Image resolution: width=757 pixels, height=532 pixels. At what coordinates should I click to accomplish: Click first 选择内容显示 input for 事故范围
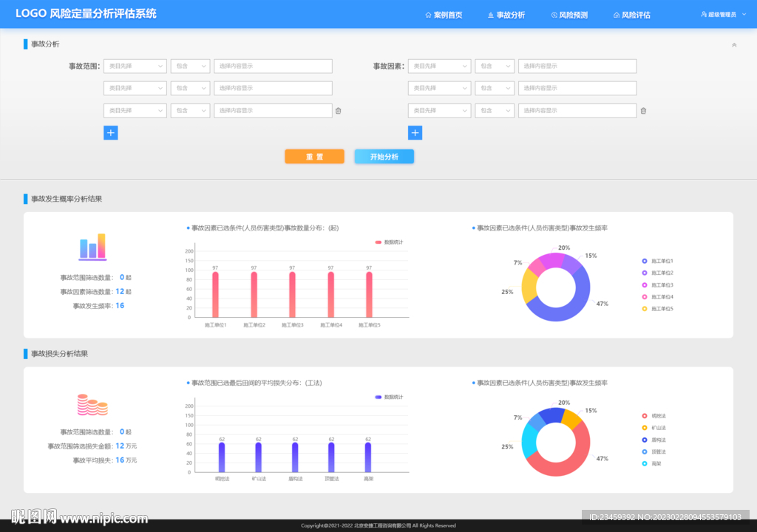273,66
